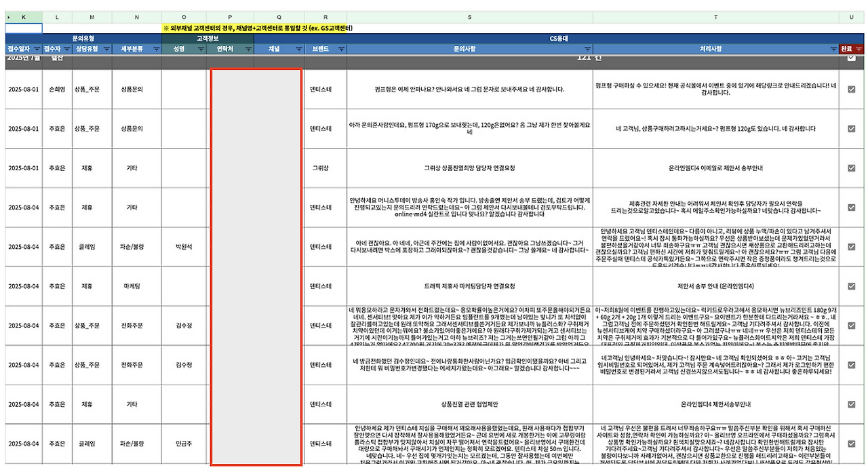868x470 pixels.
Task: Click the 접수자 filter funnel icon
Action: (x=66, y=47)
